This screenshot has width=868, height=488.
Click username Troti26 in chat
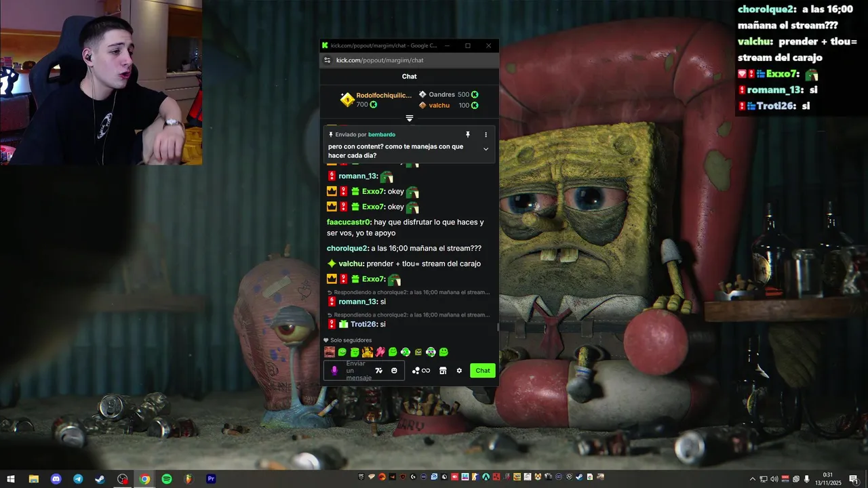coord(363,325)
